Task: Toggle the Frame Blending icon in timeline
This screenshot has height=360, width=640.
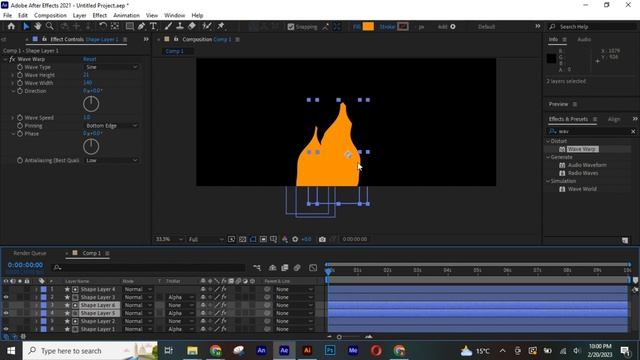Action: point(284,268)
